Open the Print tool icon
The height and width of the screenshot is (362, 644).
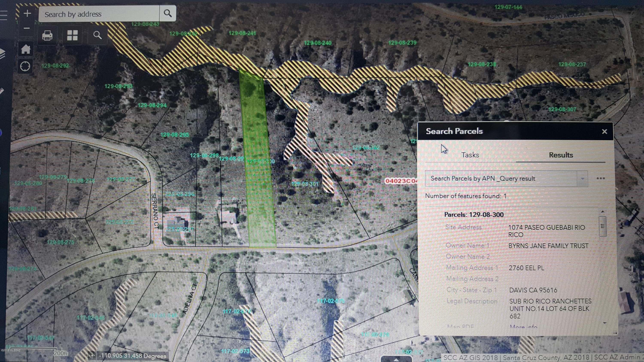(x=47, y=35)
